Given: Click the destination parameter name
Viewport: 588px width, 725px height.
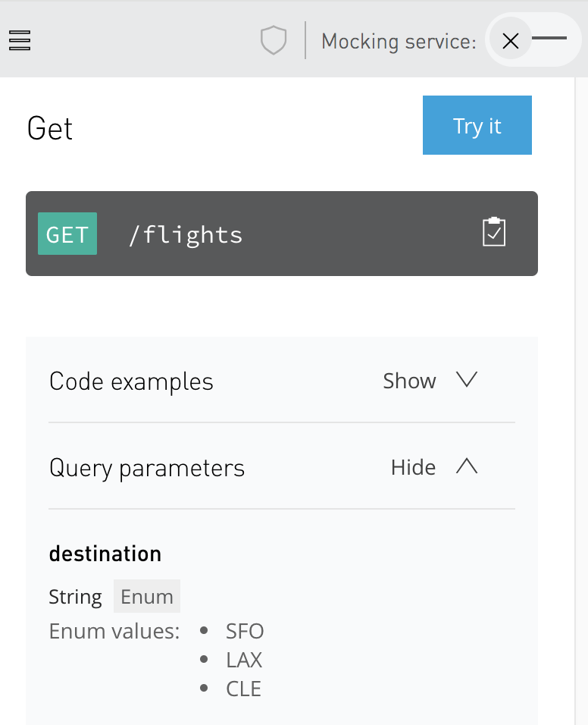Looking at the screenshot, I should (x=105, y=554).
